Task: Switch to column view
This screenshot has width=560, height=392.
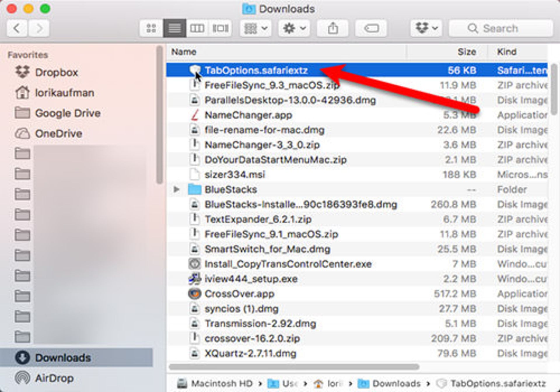Action: [197, 28]
